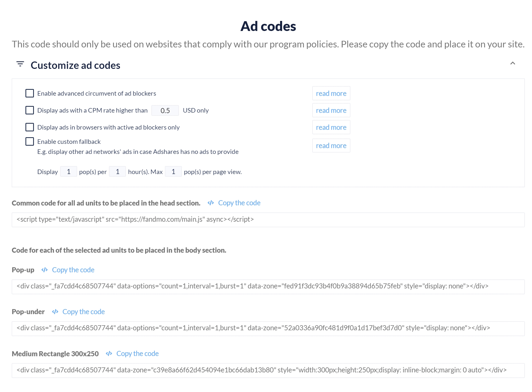The height and width of the screenshot is (392, 532).
Task: Click code icon next to head section label
Action: coord(211,203)
